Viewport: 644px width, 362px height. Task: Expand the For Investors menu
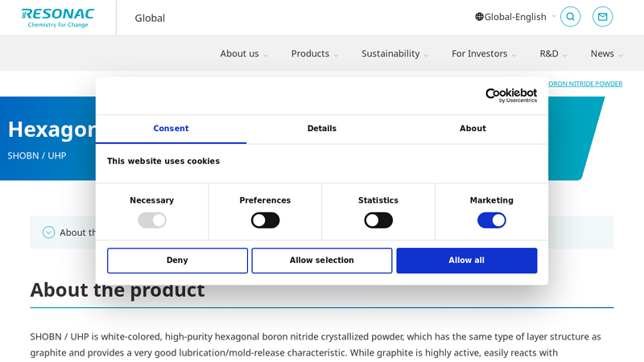point(484,54)
